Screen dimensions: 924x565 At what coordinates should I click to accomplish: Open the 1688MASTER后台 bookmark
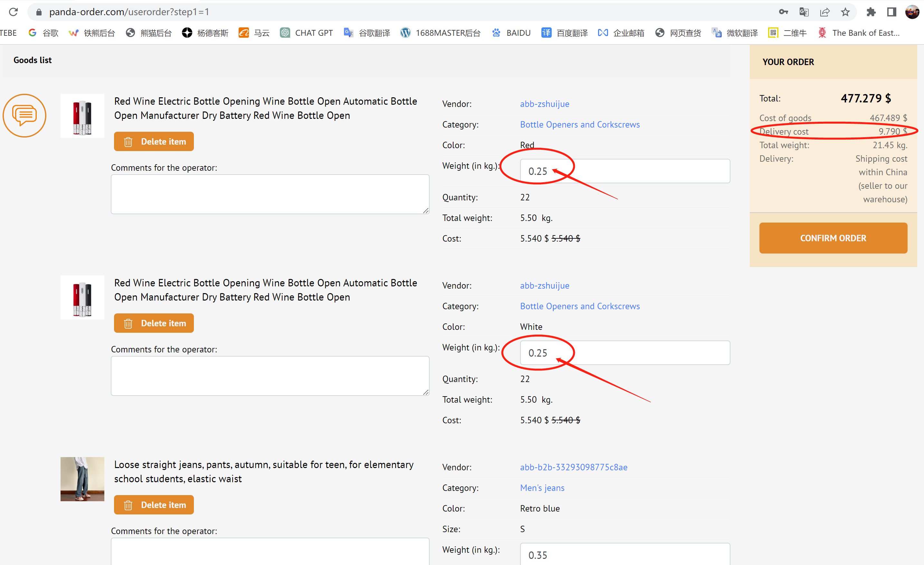(x=440, y=33)
